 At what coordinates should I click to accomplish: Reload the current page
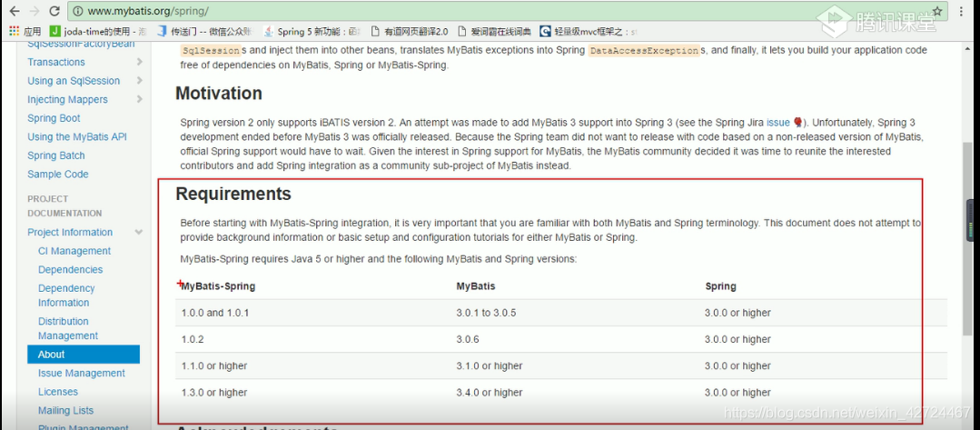(x=54, y=11)
